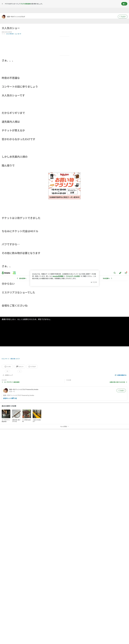Dismiss cookie notice with とじる
This screenshot has height=644, width=129.
point(94,282)
